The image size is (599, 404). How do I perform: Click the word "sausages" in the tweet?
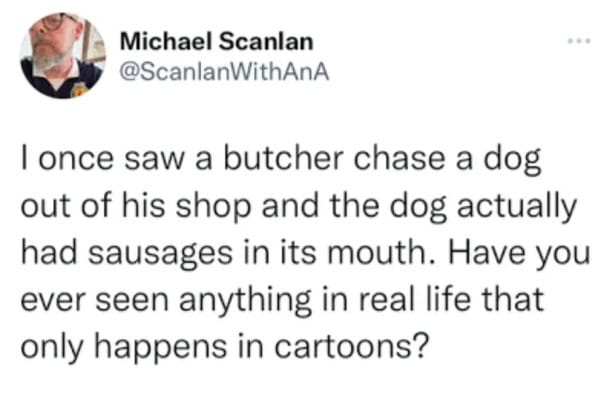[160, 253]
